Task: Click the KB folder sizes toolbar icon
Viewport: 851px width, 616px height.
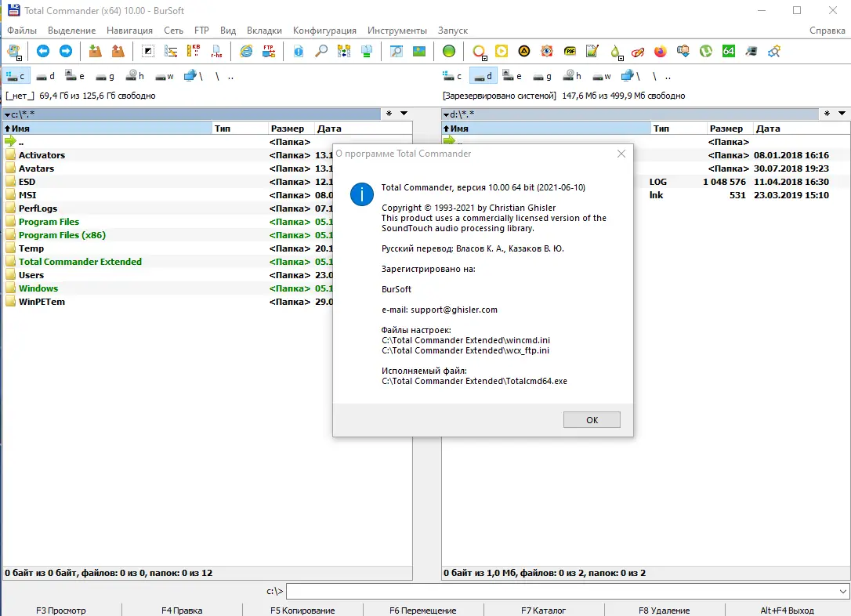Action: pos(194,51)
